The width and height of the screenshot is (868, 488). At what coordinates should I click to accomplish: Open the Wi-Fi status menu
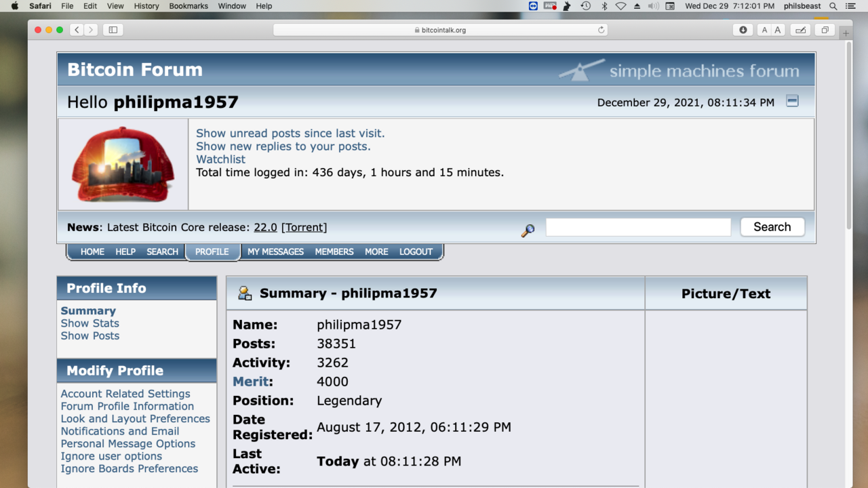[x=620, y=6]
